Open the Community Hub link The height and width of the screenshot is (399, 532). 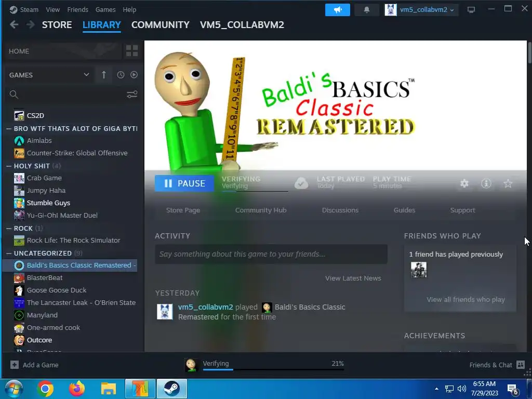(261, 210)
